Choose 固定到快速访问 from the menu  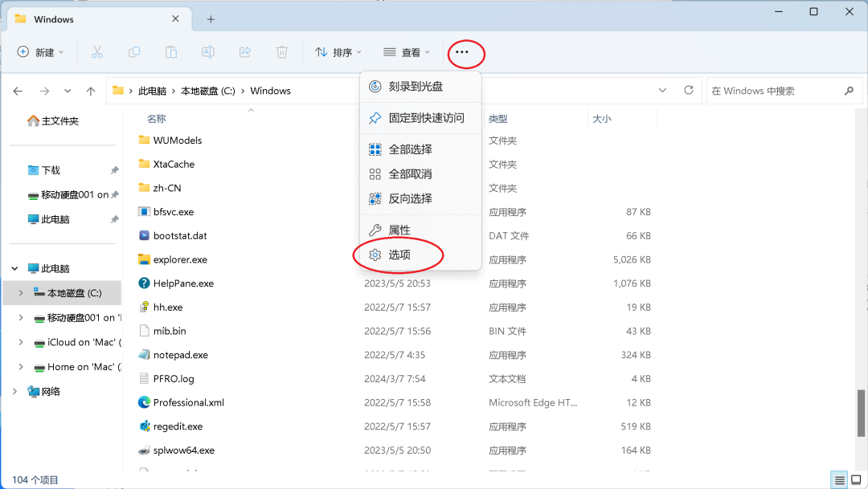pos(420,118)
